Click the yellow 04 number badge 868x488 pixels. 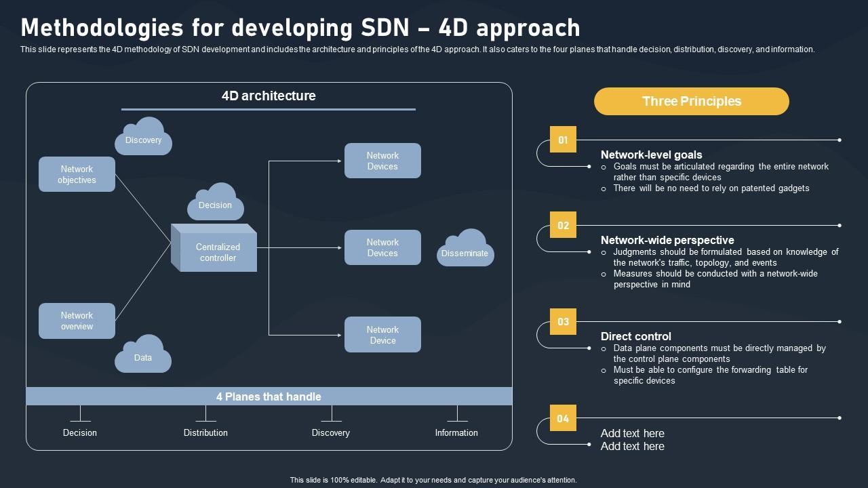click(563, 418)
